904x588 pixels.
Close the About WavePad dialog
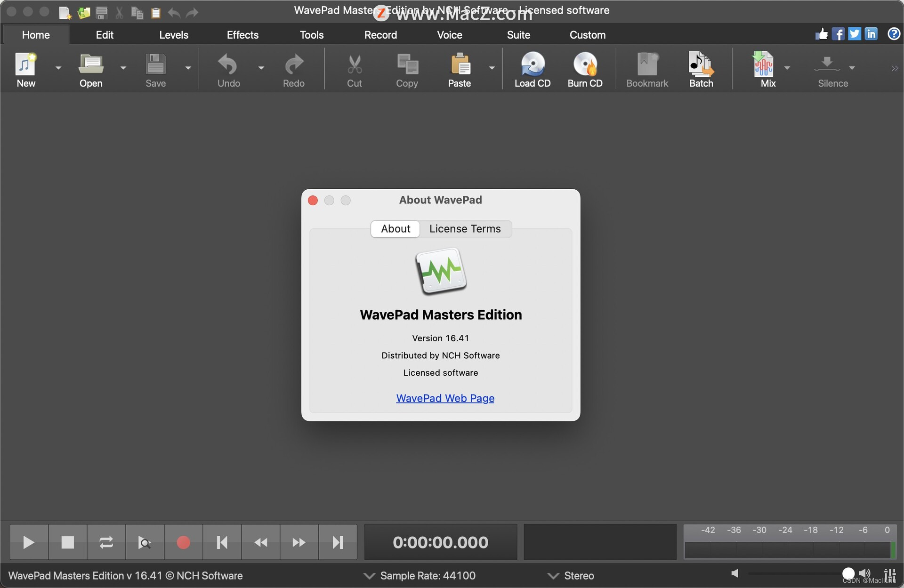(313, 201)
